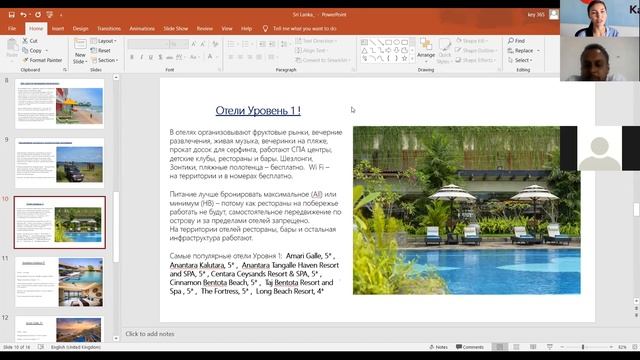
Task: Select slide 9 thumbnail with the jeep
Action: [60, 163]
